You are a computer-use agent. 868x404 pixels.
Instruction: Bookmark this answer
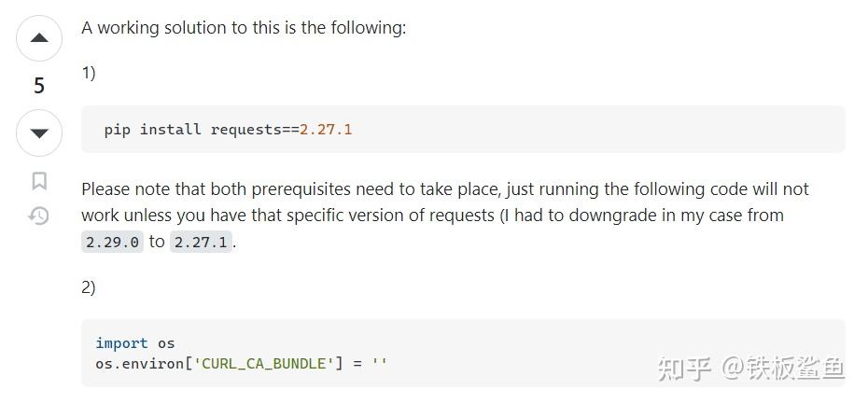coord(39,180)
